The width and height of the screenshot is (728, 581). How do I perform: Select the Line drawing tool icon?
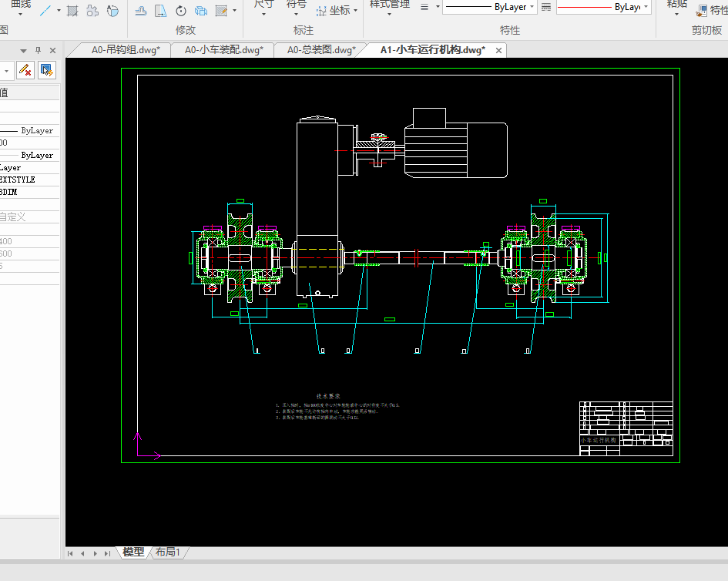point(46,11)
